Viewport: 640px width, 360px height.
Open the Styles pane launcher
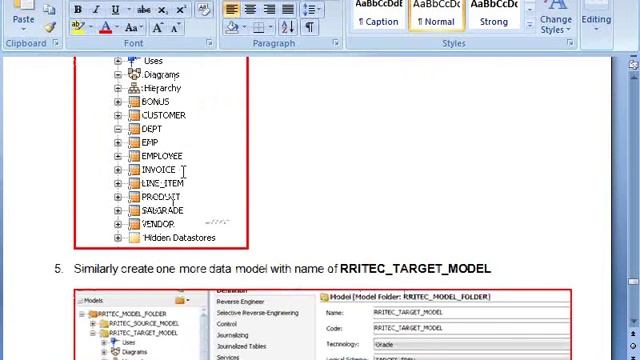(x=570, y=43)
